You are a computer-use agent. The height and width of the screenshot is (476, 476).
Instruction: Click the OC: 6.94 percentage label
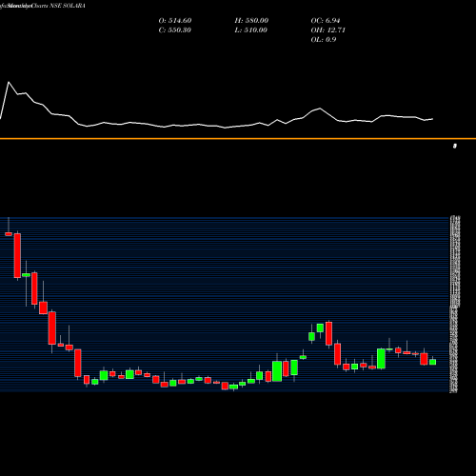[x=326, y=21]
